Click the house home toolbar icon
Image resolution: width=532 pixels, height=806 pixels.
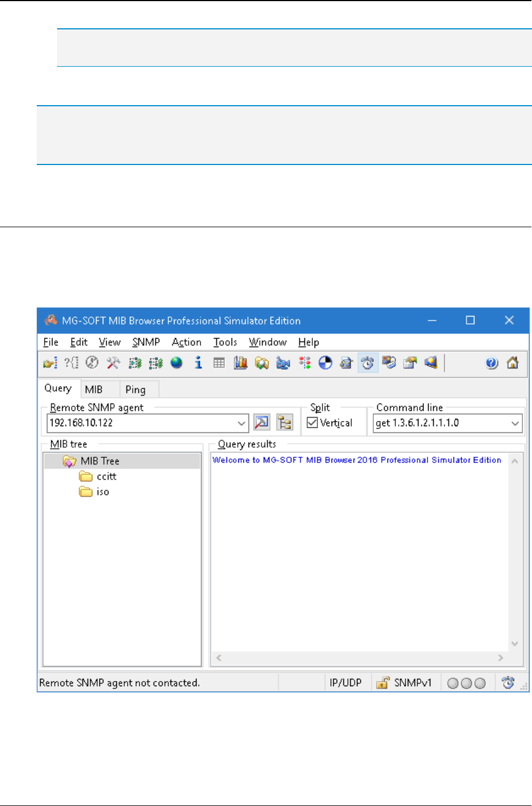pos(513,363)
